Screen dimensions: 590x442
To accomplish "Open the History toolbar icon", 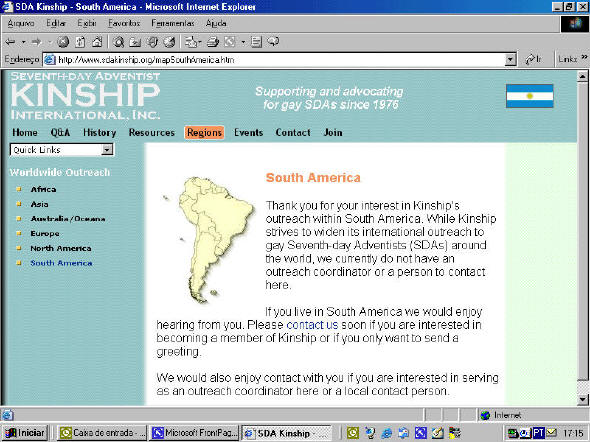I will pyautogui.click(x=169, y=42).
